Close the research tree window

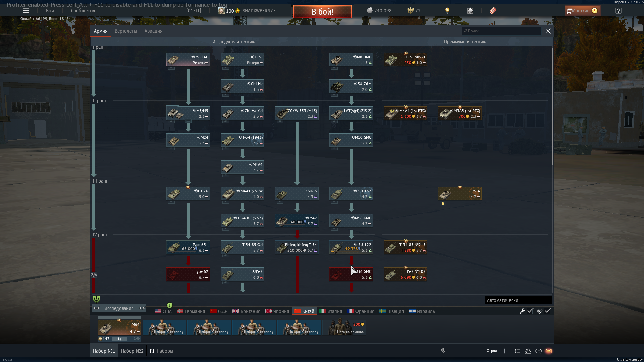[x=548, y=31]
